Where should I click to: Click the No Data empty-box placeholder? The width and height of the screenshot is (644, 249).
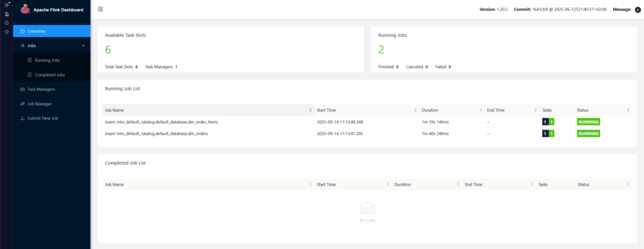click(x=367, y=213)
